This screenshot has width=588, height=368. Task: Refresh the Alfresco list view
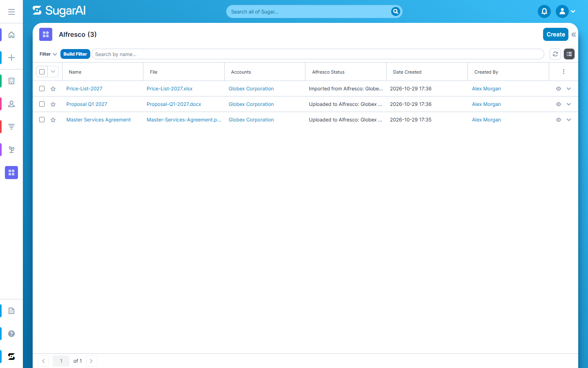point(555,54)
